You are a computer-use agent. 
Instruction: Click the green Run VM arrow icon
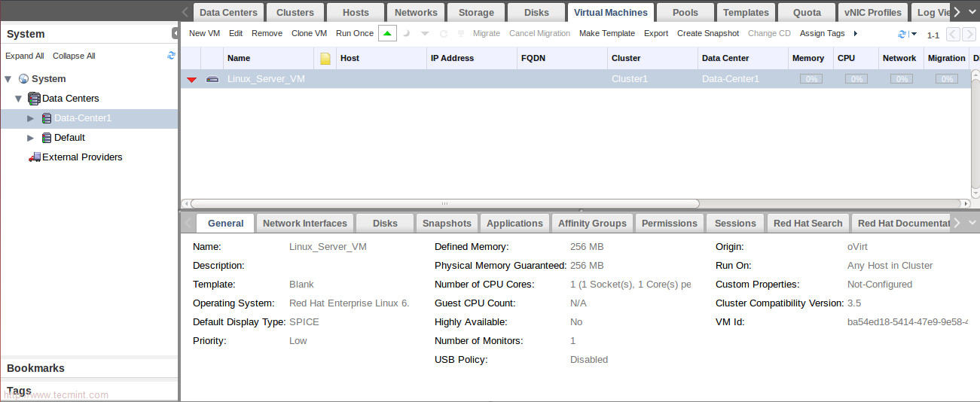[387, 33]
